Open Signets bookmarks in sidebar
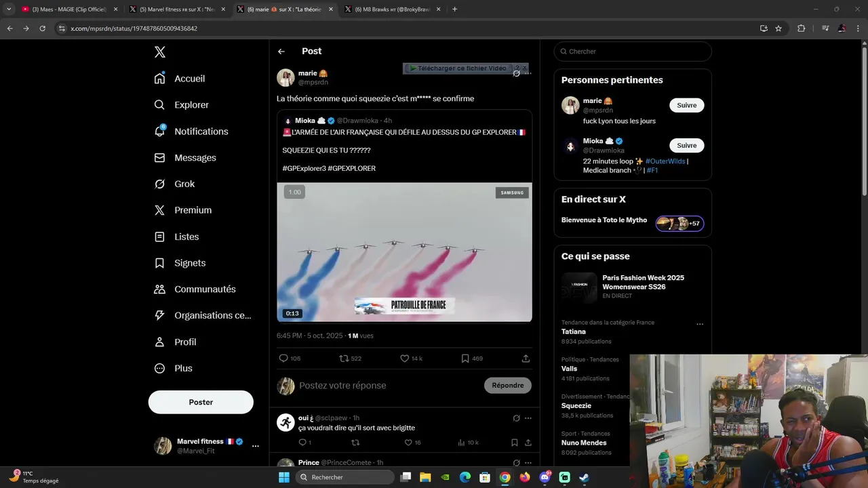This screenshot has width=868, height=488. click(x=180, y=263)
